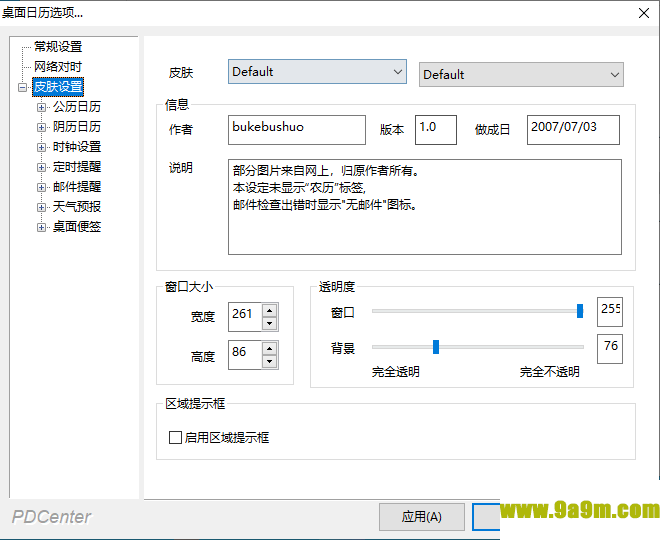Decrease 高度 with the down arrow
The height and width of the screenshot is (540, 660).
[x=269, y=361]
